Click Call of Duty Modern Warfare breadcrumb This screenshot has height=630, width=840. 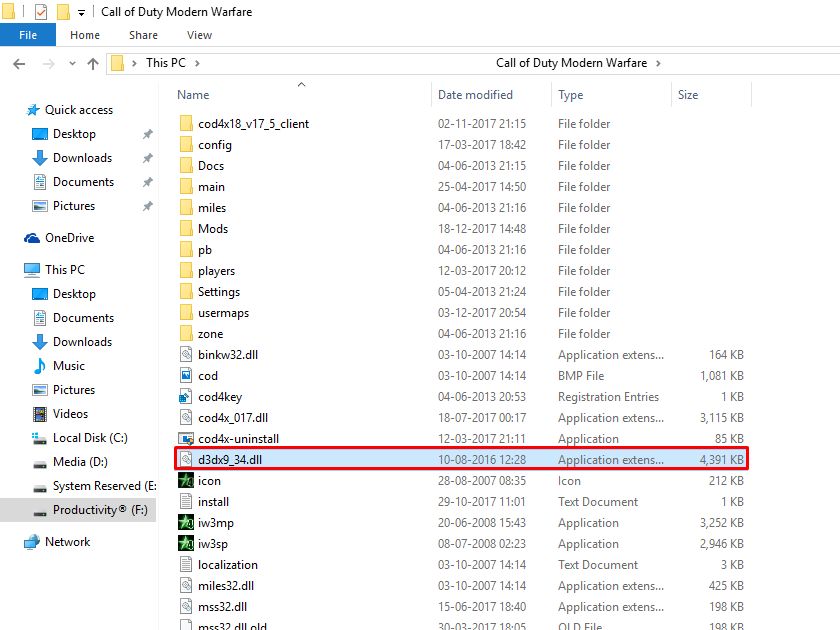click(571, 63)
